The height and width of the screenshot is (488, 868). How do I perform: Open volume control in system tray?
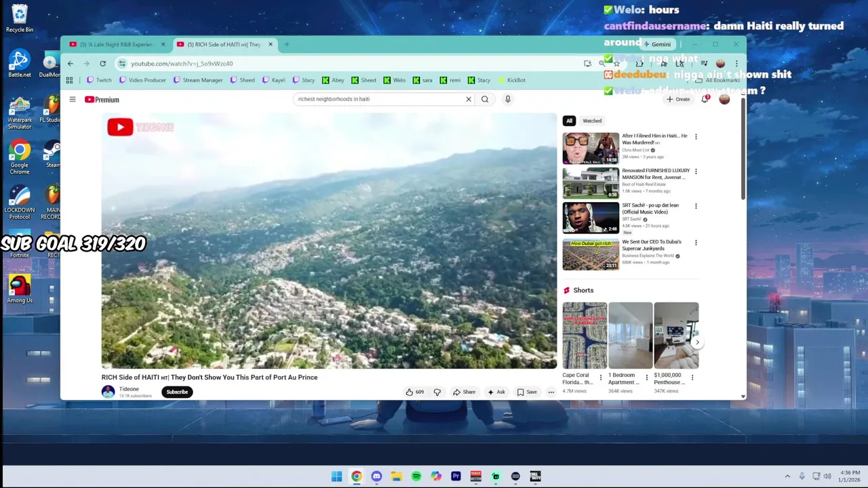[x=827, y=476]
